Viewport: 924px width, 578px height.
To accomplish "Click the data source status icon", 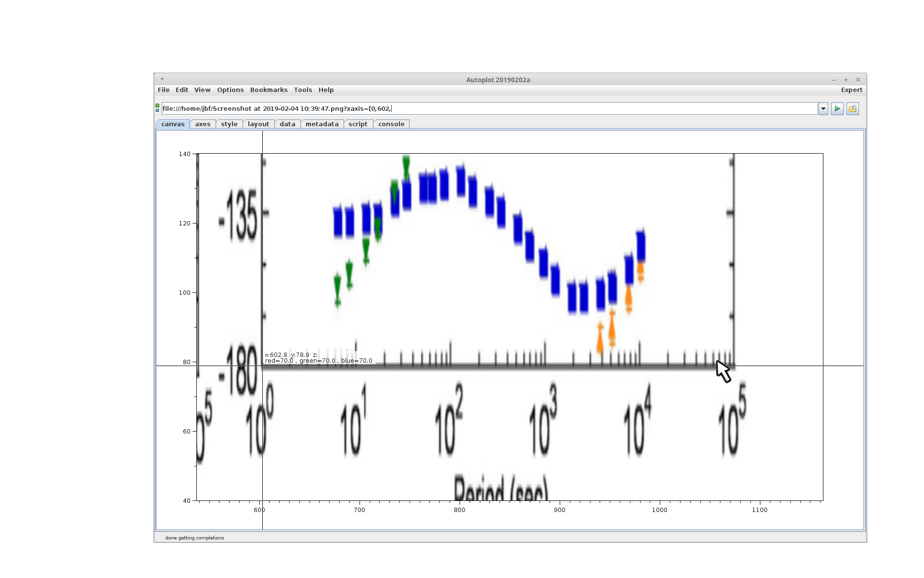I will [x=157, y=108].
